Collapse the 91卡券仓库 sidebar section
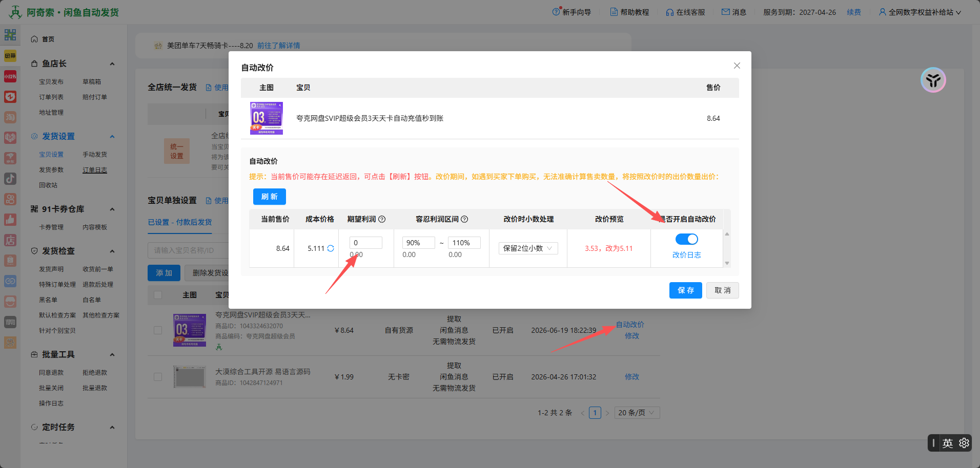The image size is (980, 468). [x=112, y=209]
